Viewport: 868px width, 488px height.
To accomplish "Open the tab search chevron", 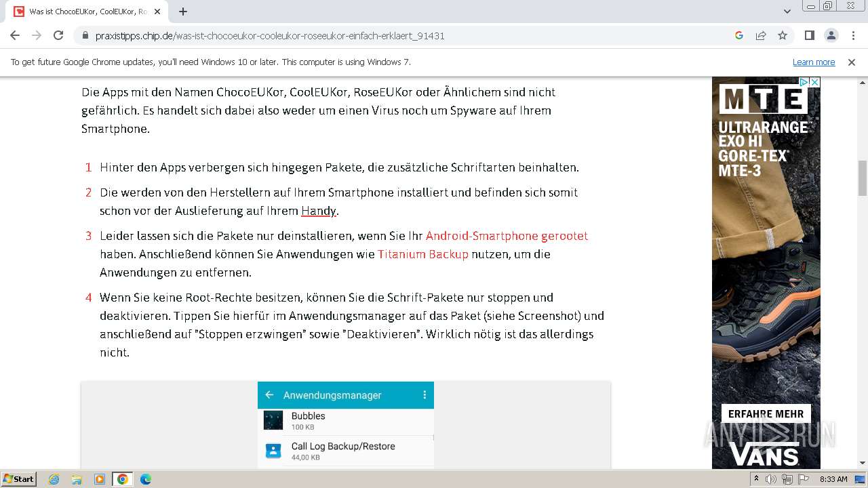I will (787, 12).
